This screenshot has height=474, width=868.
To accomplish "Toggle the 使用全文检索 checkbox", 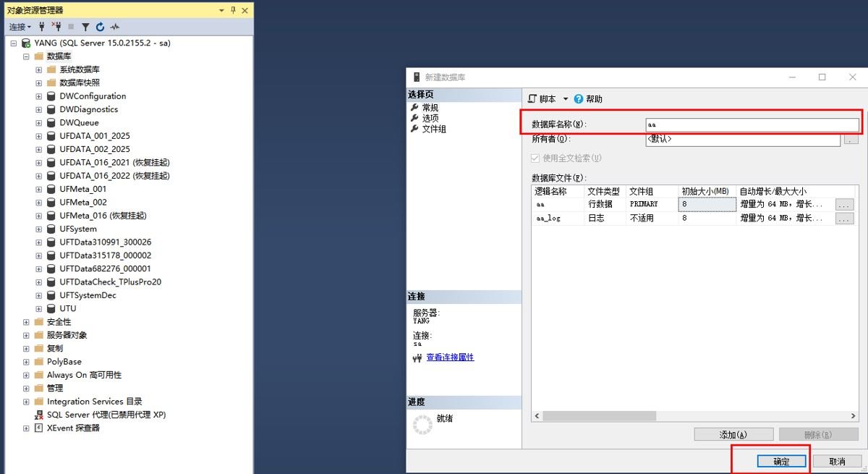I will [x=535, y=158].
